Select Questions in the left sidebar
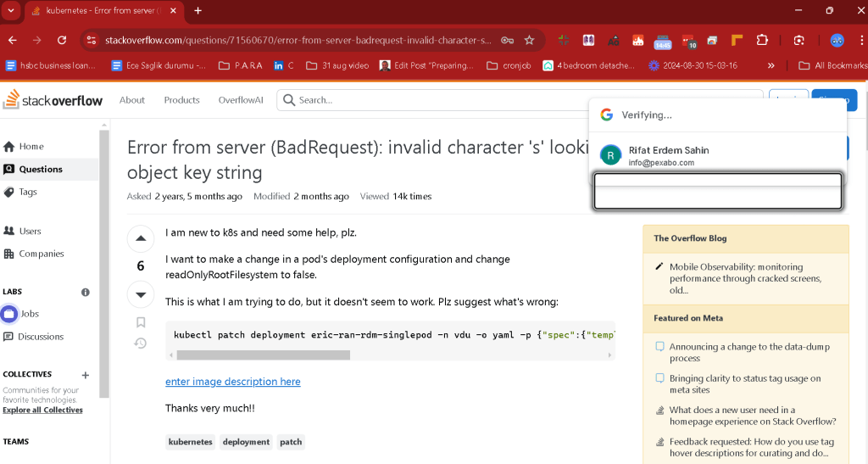 pyautogui.click(x=49, y=170)
